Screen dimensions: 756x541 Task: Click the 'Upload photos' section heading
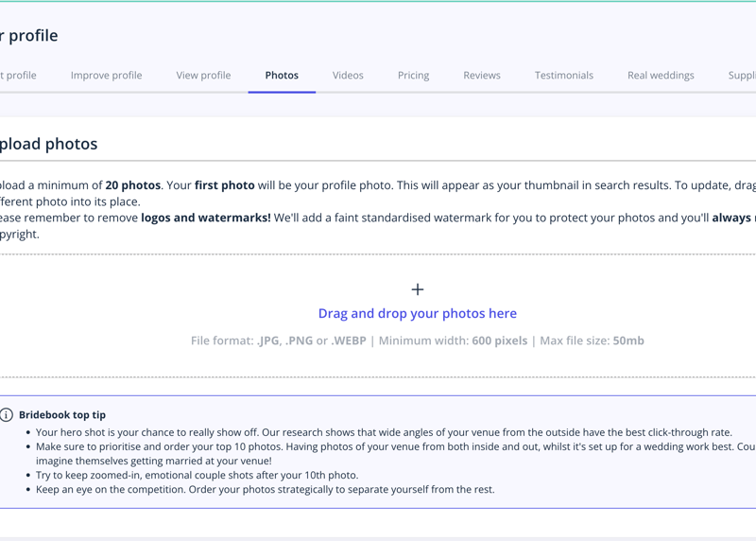click(x=49, y=145)
